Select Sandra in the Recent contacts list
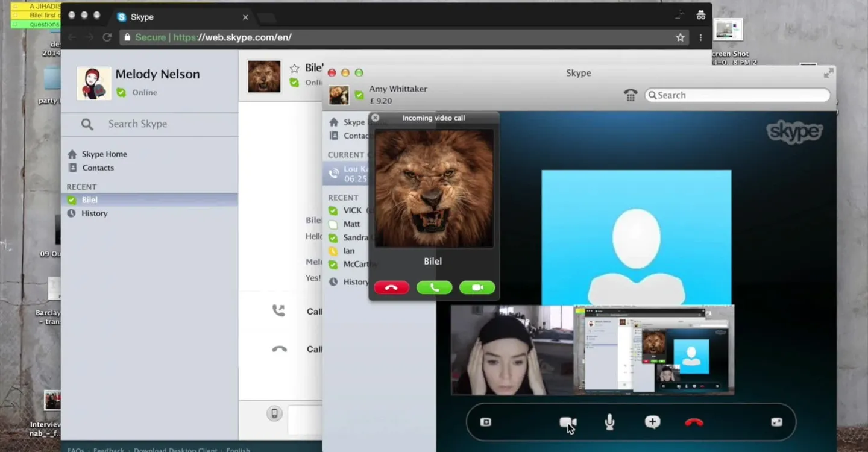The image size is (868, 452). click(x=356, y=237)
